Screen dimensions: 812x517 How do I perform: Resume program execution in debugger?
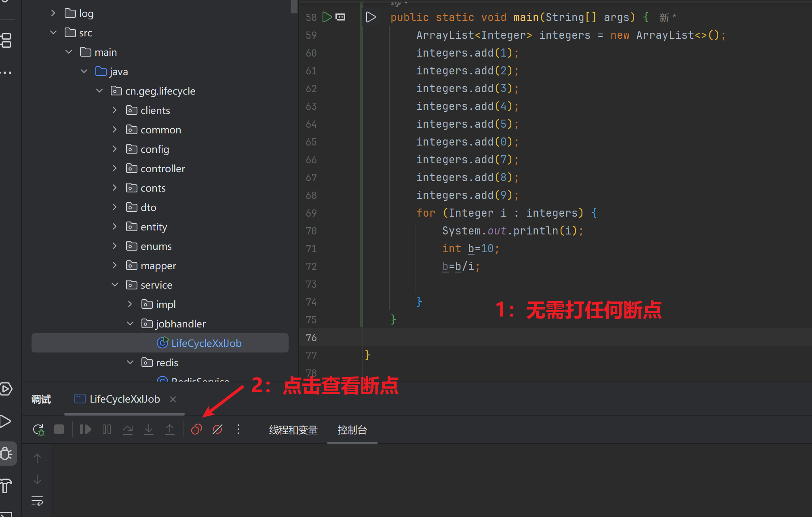85,429
